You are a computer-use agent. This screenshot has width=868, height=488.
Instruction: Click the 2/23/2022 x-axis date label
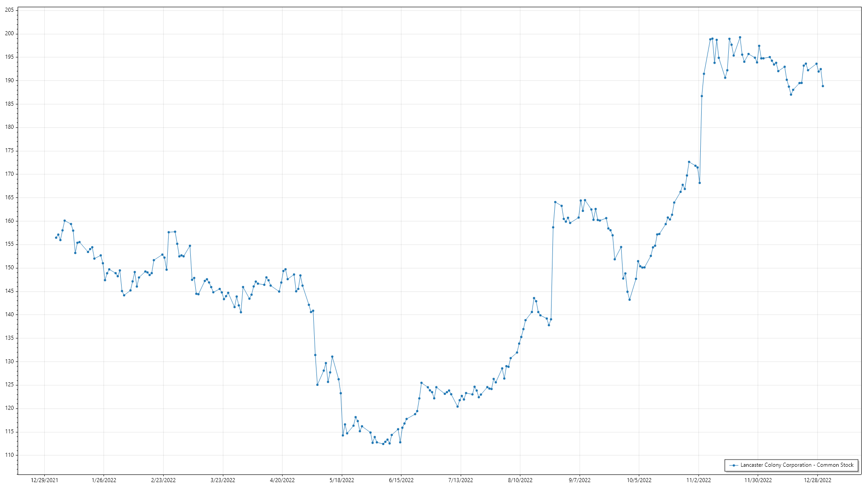coord(163,480)
